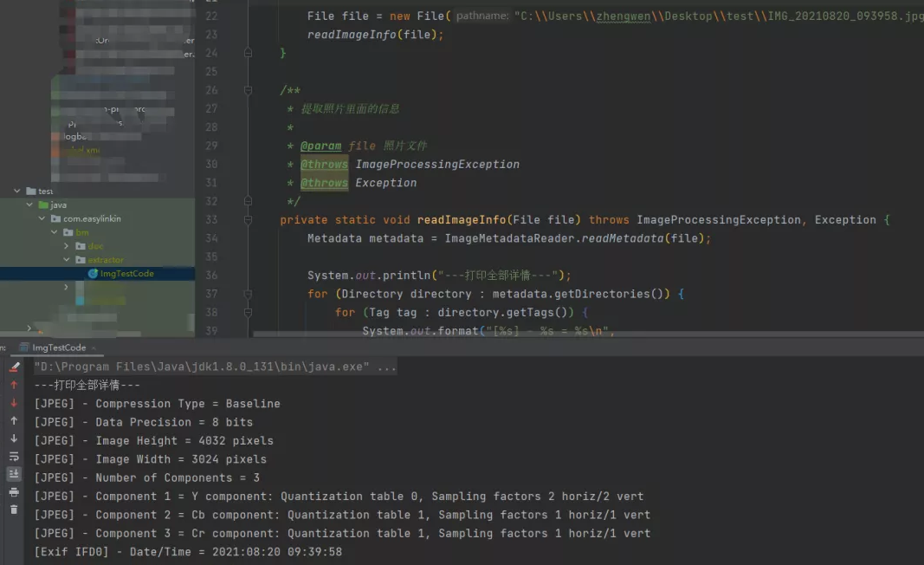Click the java.exe command path in console

click(215, 367)
